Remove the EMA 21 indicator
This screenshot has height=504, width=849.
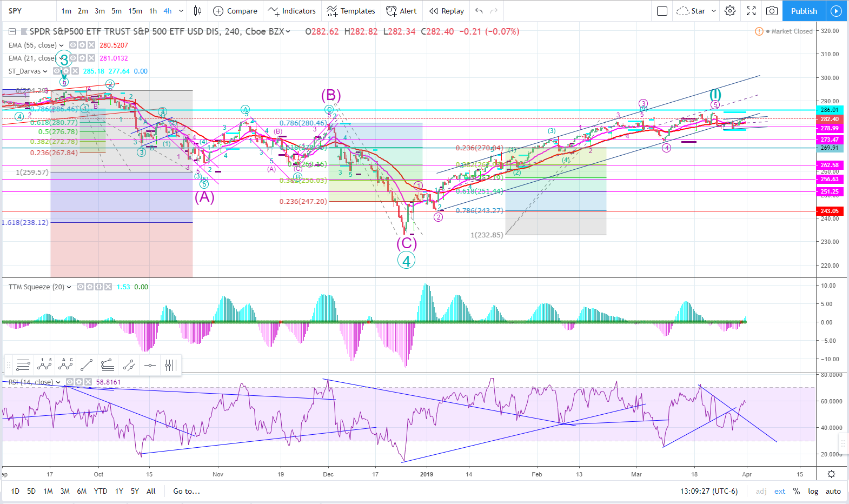click(x=91, y=58)
